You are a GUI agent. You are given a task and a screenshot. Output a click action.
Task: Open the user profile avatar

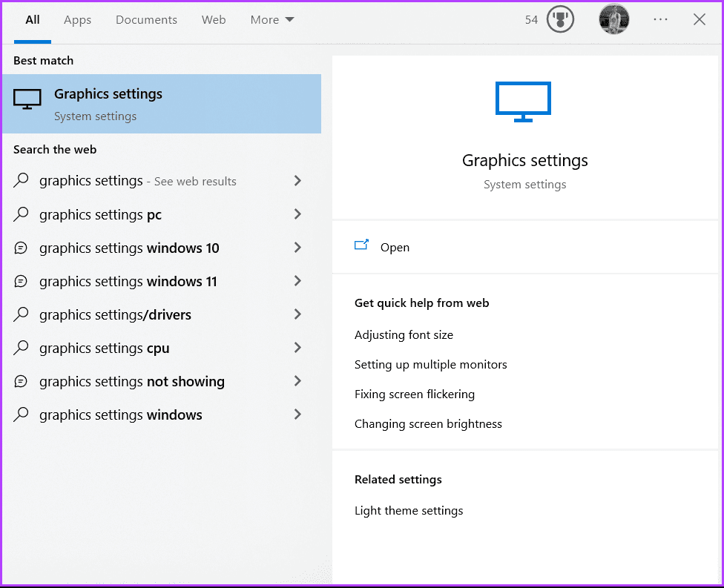tap(613, 19)
